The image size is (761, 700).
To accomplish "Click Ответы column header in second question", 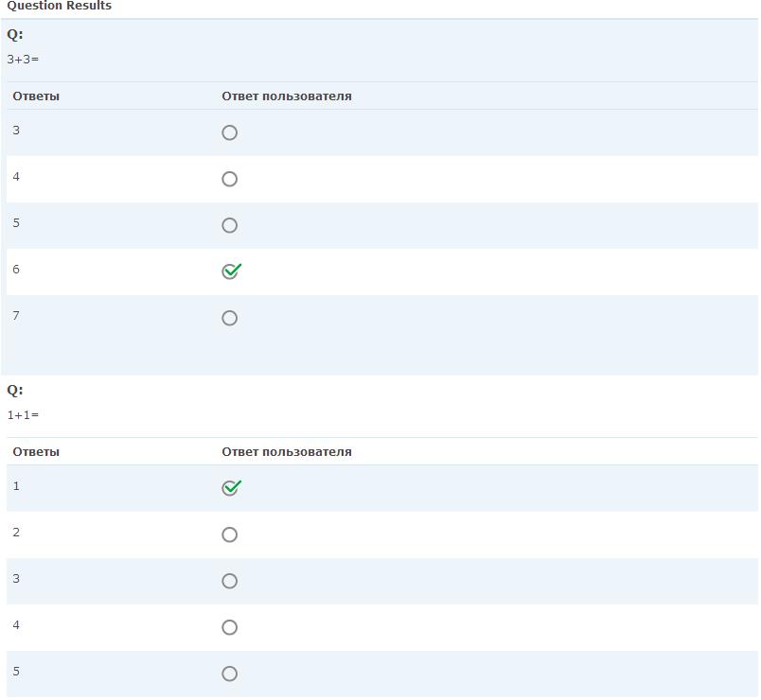I will (x=36, y=451).
